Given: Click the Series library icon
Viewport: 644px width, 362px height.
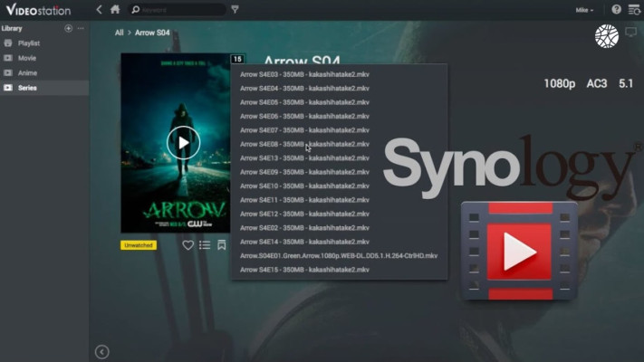Looking at the screenshot, I should point(8,88).
